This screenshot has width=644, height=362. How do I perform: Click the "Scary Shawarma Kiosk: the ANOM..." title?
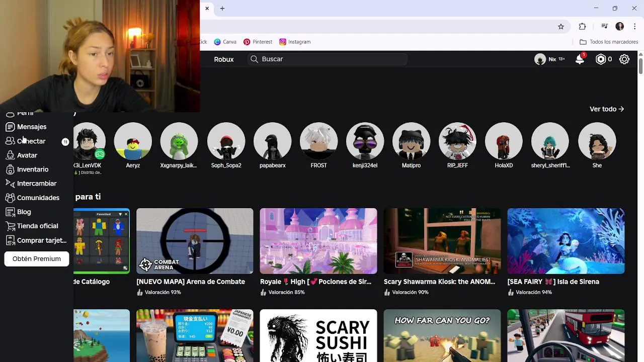tap(439, 282)
